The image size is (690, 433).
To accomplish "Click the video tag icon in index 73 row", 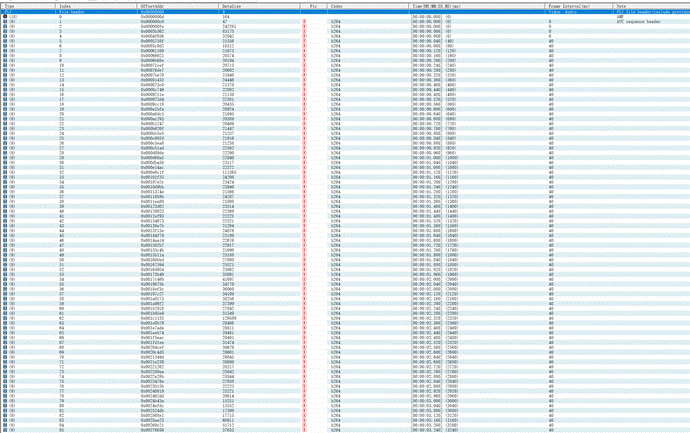I will pyautogui.click(x=5, y=372).
